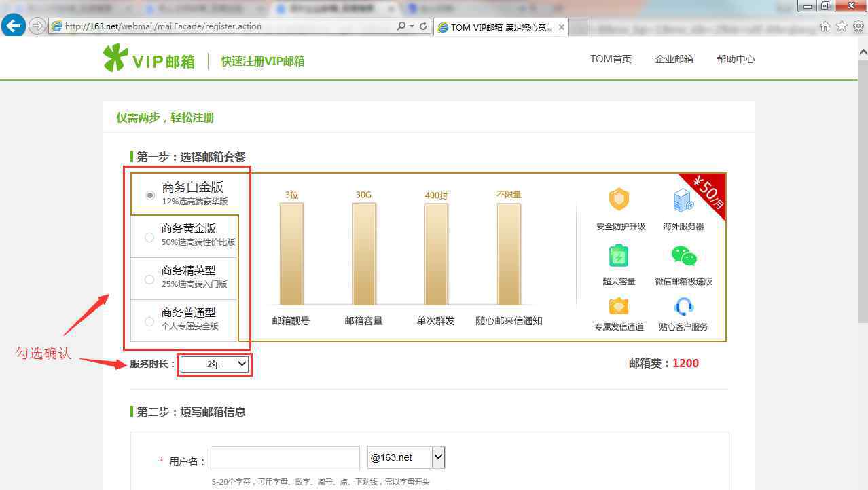
Task: Click the browser forward arrow button
Action: 37,26
